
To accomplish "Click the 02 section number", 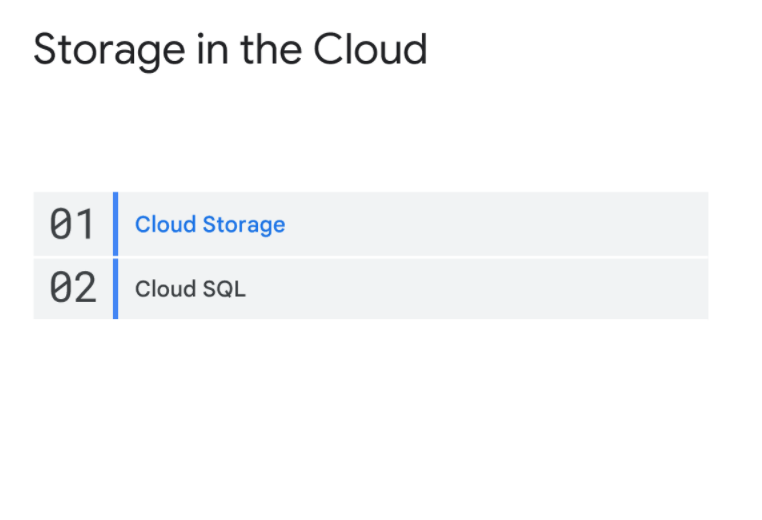I will pos(73,288).
